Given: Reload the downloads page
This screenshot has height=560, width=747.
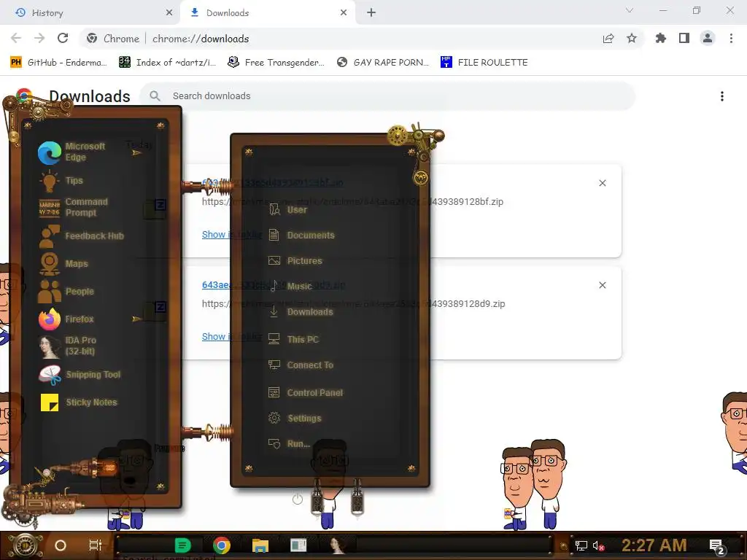Looking at the screenshot, I should tap(63, 38).
